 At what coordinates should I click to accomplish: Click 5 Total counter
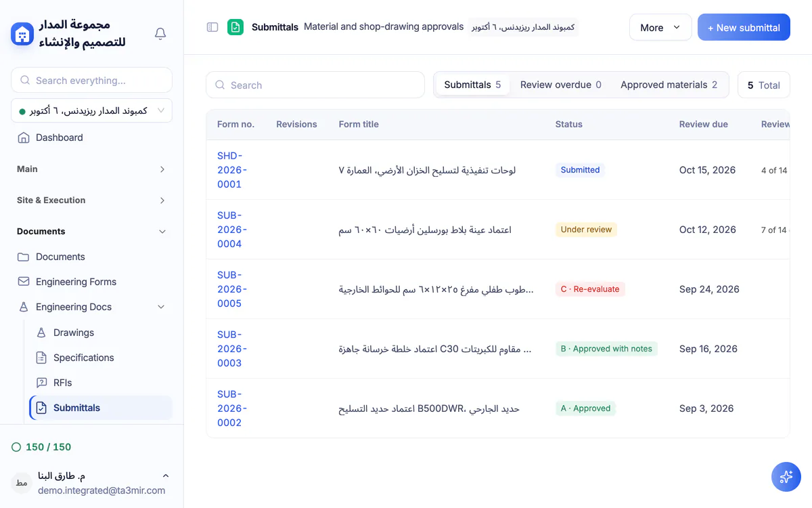pyautogui.click(x=763, y=85)
